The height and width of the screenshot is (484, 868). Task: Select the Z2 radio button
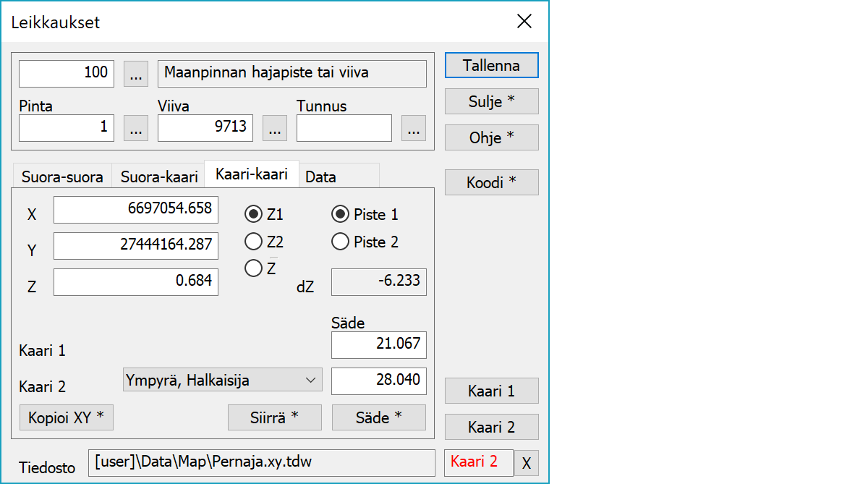click(254, 241)
